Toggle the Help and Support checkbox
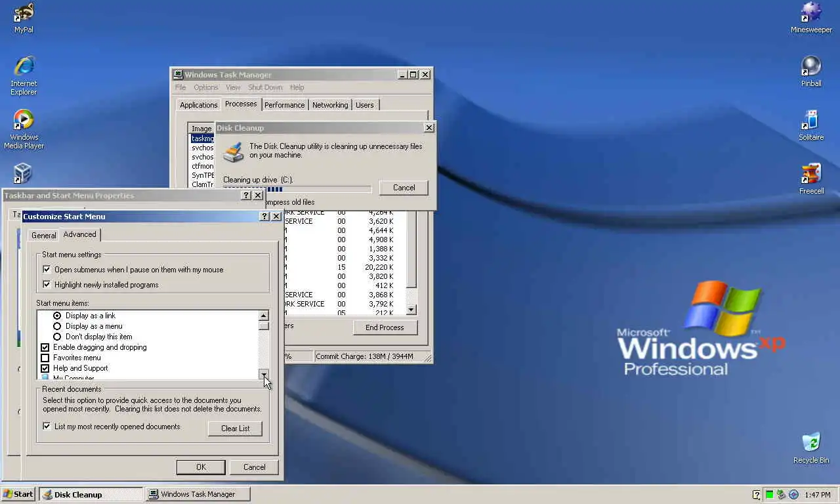840x504 pixels. 45,368
